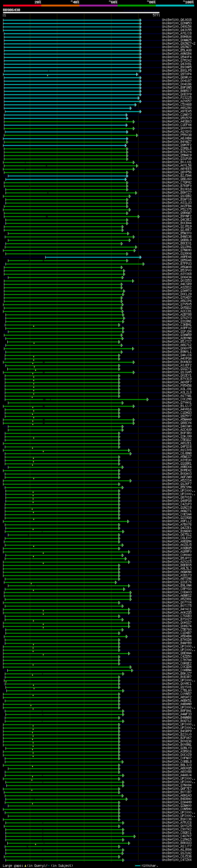The height and width of the screenshot is (868, 197).
Task: Select hit UniRef100_B0TIB7
Action: coord(177,792)
